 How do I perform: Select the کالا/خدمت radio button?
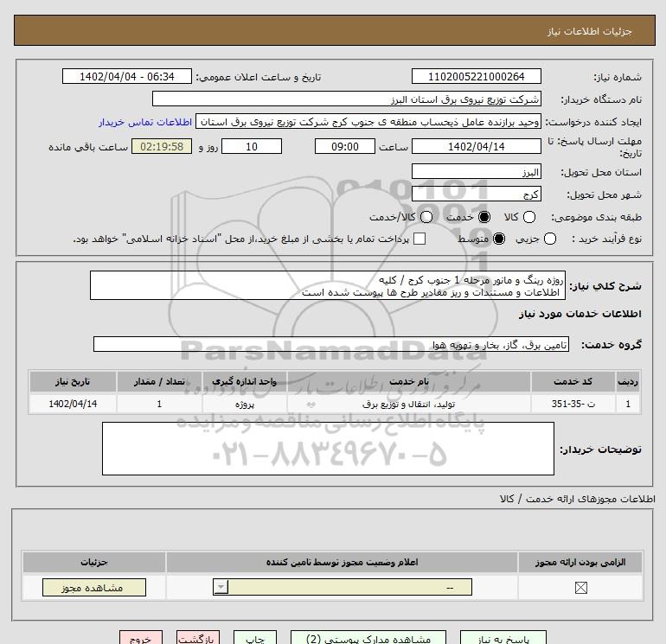pyautogui.click(x=426, y=217)
